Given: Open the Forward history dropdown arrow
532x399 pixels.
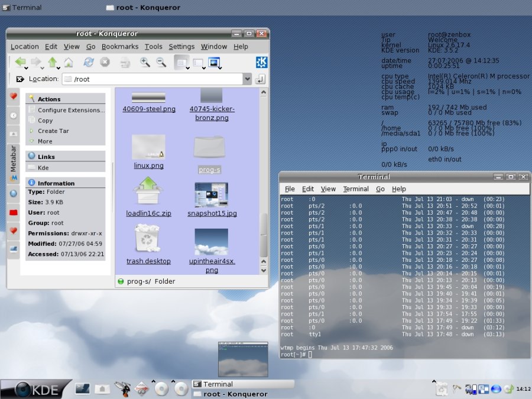Looking at the screenshot, I should 42,68.
